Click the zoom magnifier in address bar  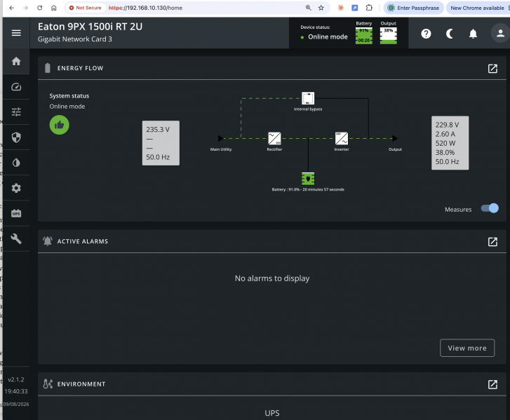coord(308,8)
